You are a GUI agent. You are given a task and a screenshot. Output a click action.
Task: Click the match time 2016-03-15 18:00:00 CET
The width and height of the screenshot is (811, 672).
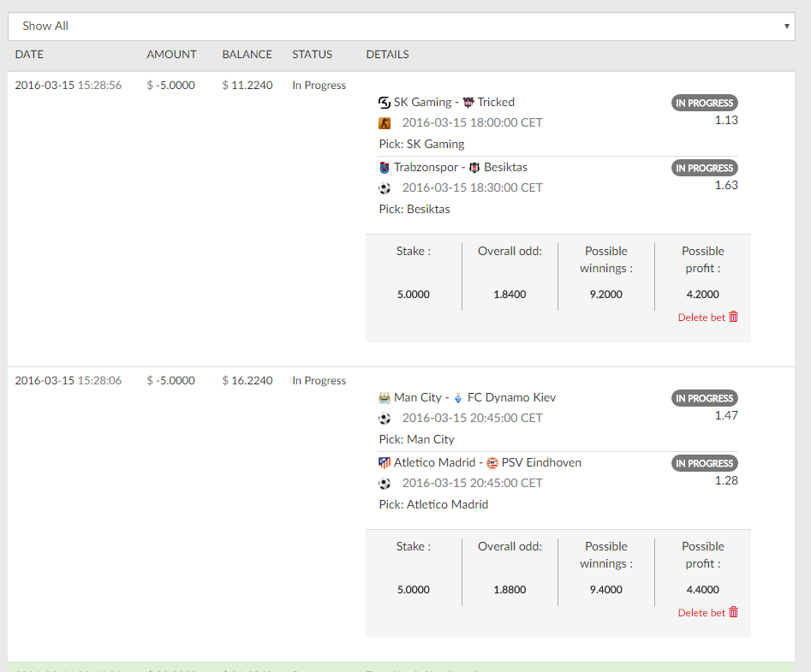[472, 123]
